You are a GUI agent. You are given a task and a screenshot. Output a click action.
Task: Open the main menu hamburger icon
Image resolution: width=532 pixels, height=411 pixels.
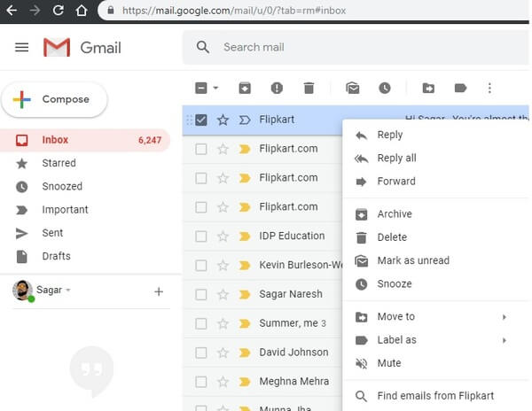click(x=21, y=48)
